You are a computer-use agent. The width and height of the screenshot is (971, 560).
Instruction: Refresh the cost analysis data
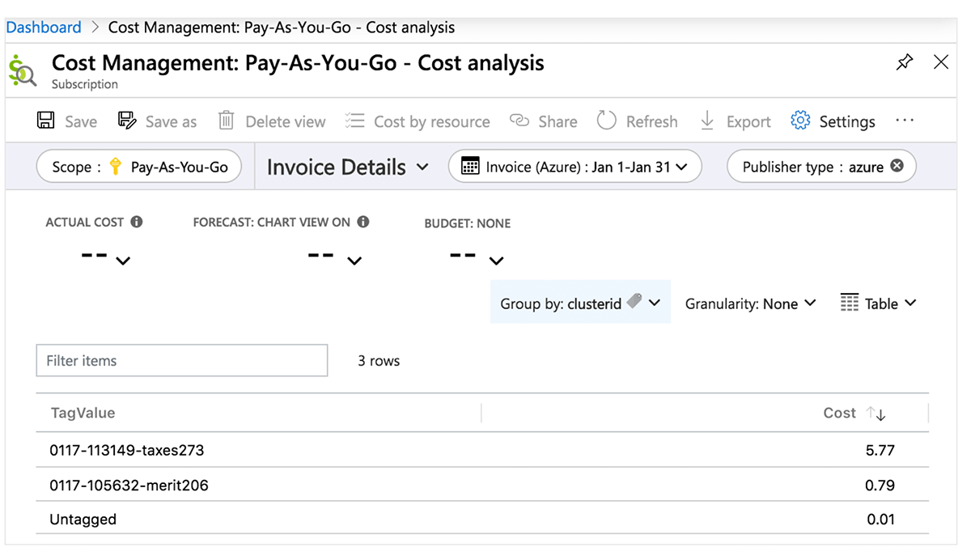[606, 121]
